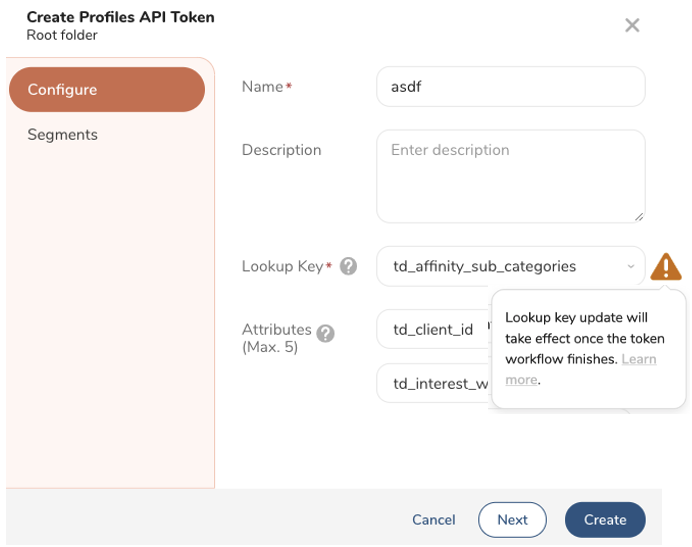
Task: Cancel the token creation
Action: [434, 520]
